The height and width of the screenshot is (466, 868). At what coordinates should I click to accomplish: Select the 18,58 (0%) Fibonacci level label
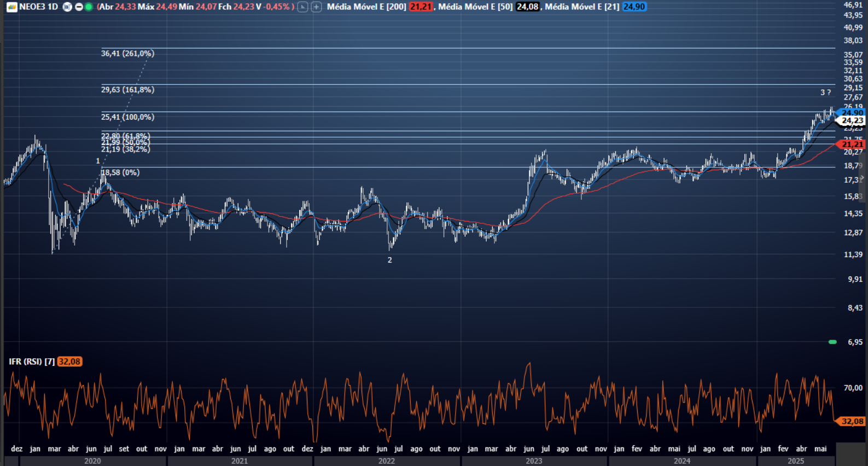(x=120, y=172)
